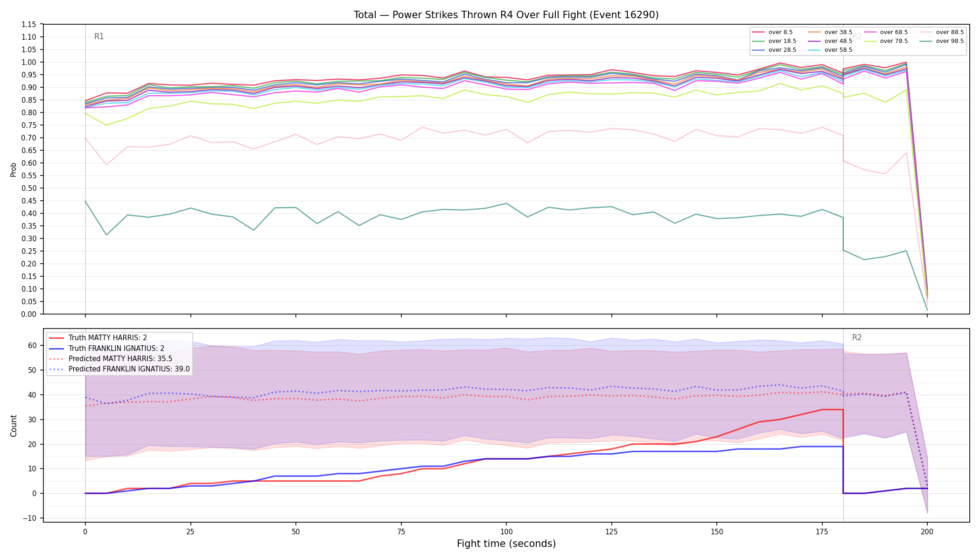Viewport: 980px width, 560px height.
Task: Click the R1 round marker label
Action: point(99,36)
